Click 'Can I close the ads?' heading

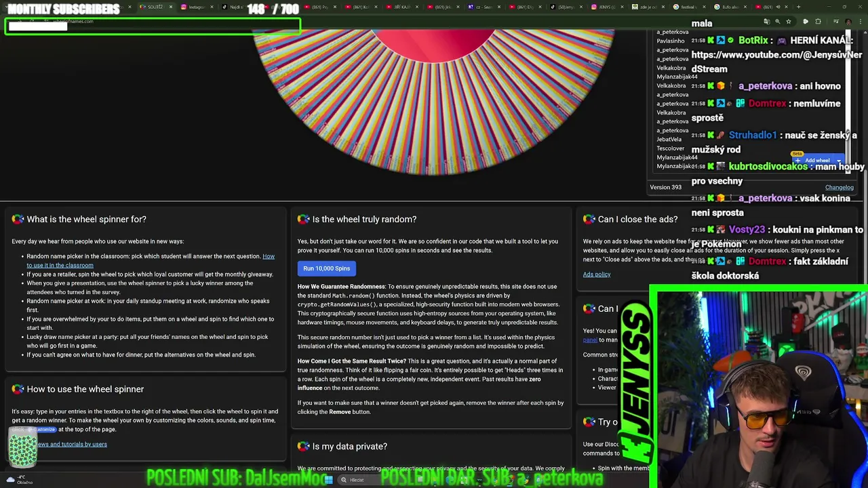(637, 220)
